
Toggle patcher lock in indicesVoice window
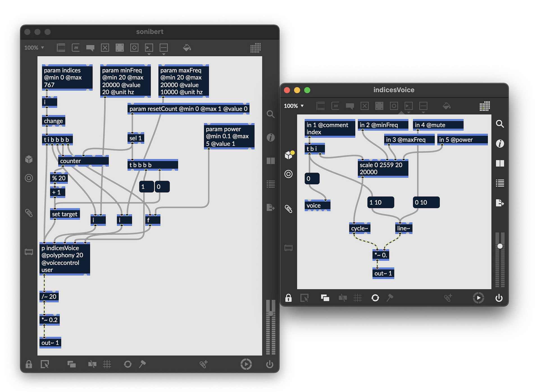point(288,298)
